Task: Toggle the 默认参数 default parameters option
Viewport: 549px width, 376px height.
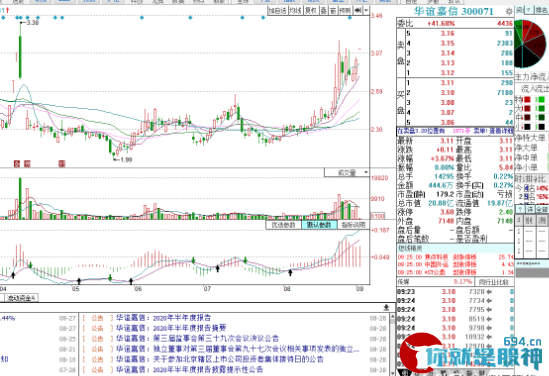Action: click(x=319, y=225)
